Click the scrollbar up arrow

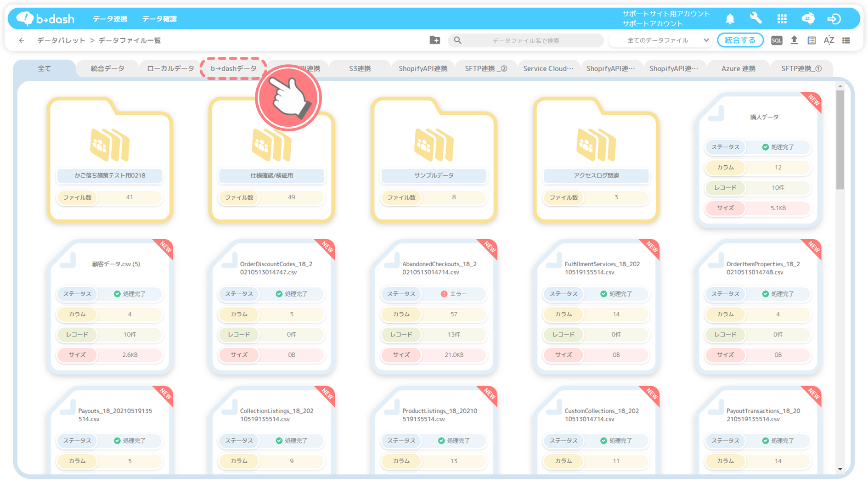(840, 86)
